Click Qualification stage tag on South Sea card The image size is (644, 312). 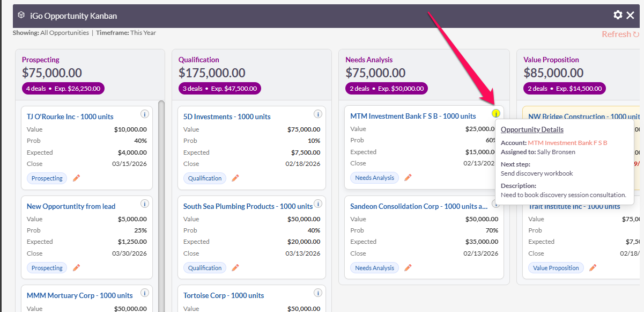click(205, 268)
